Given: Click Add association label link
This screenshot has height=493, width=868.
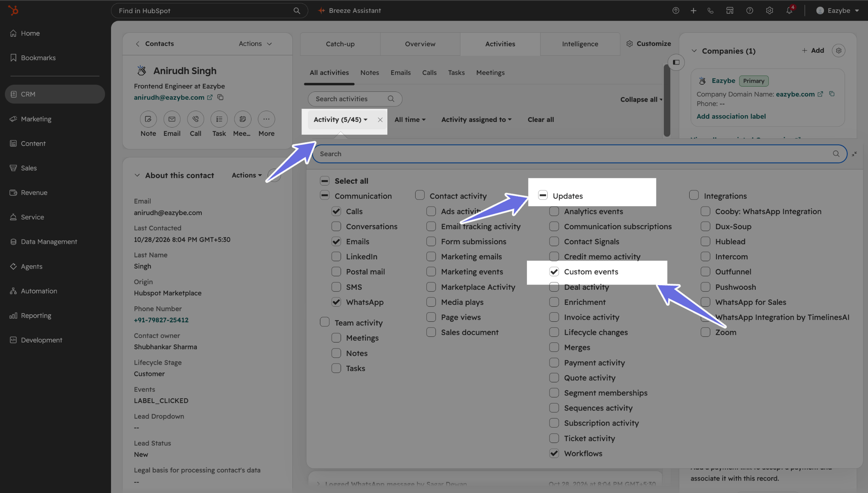Looking at the screenshot, I should pyautogui.click(x=731, y=117).
